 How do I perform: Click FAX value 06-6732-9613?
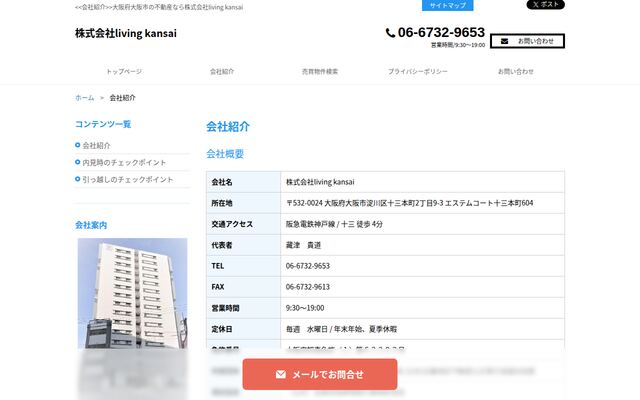[308, 287]
